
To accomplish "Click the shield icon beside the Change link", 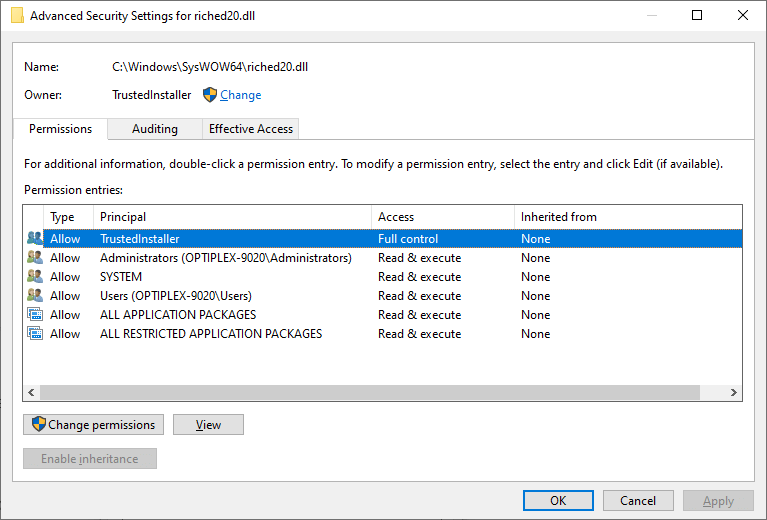I will tap(210, 95).
